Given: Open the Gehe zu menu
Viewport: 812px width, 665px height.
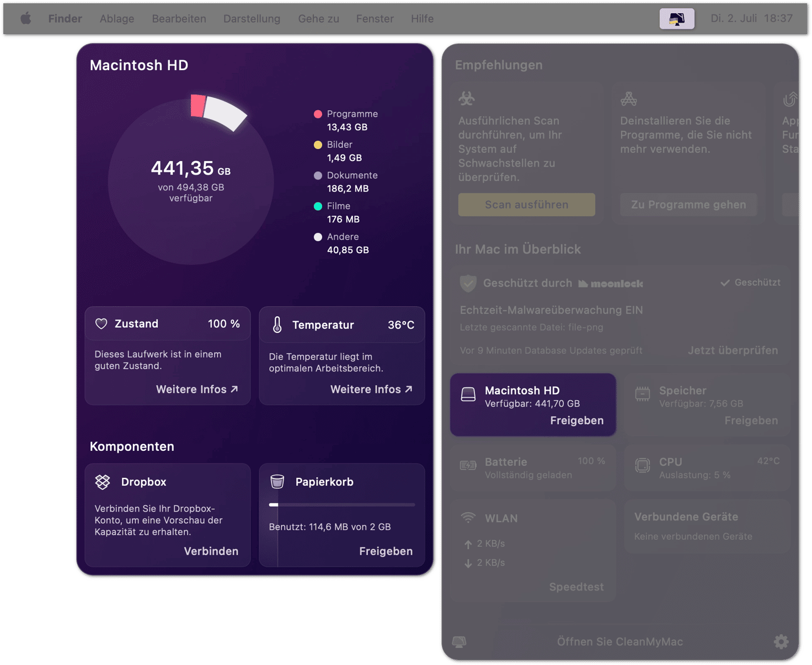Looking at the screenshot, I should click(319, 18).
